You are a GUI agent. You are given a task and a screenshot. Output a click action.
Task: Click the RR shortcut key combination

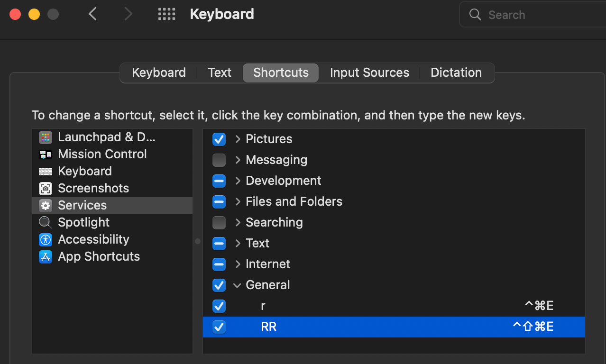[533, 327]
